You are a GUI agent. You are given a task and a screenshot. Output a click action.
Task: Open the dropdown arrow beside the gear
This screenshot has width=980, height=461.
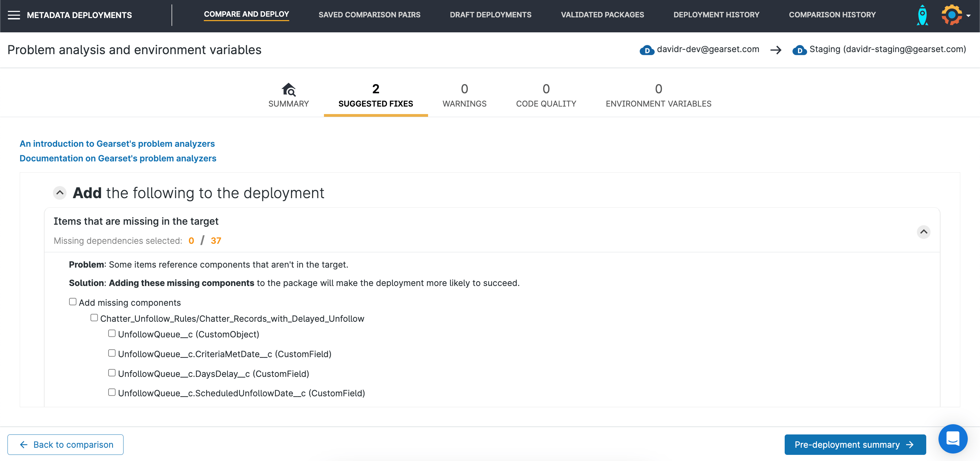pos(968,16)
